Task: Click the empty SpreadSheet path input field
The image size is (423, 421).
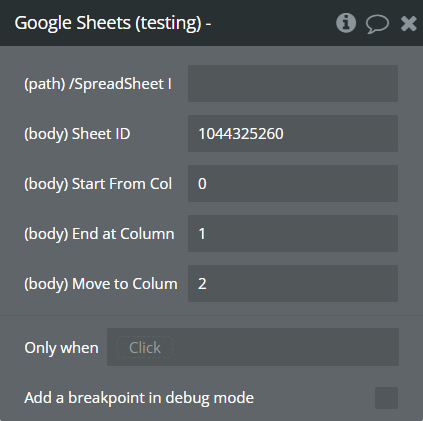Action: [x=293, y=83]
